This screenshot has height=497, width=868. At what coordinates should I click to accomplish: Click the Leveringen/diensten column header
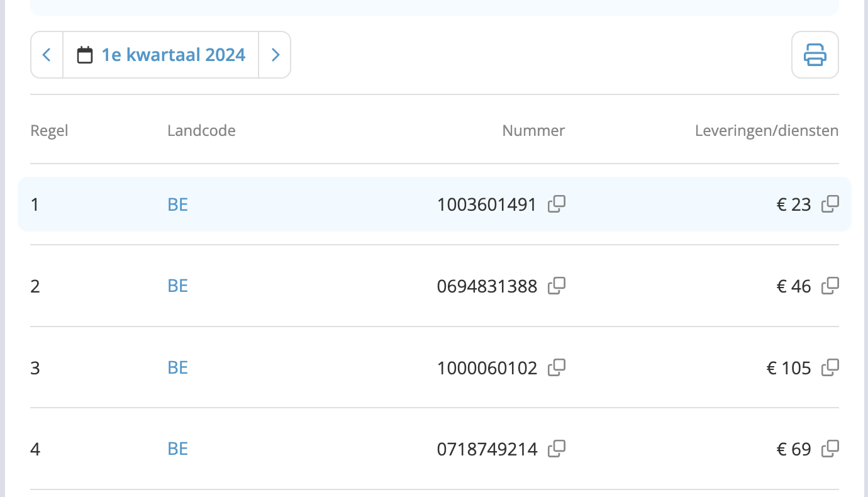[x=766, y=131]
